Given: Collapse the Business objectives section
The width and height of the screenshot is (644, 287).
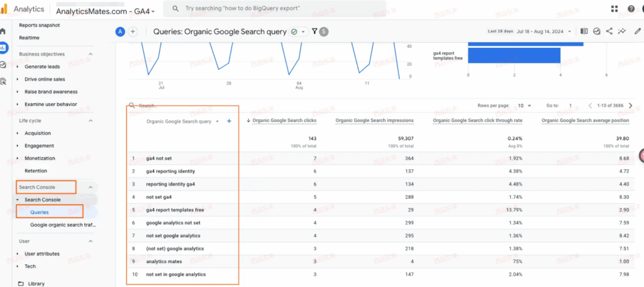Looking at the screenshot, I should point(91,54).
